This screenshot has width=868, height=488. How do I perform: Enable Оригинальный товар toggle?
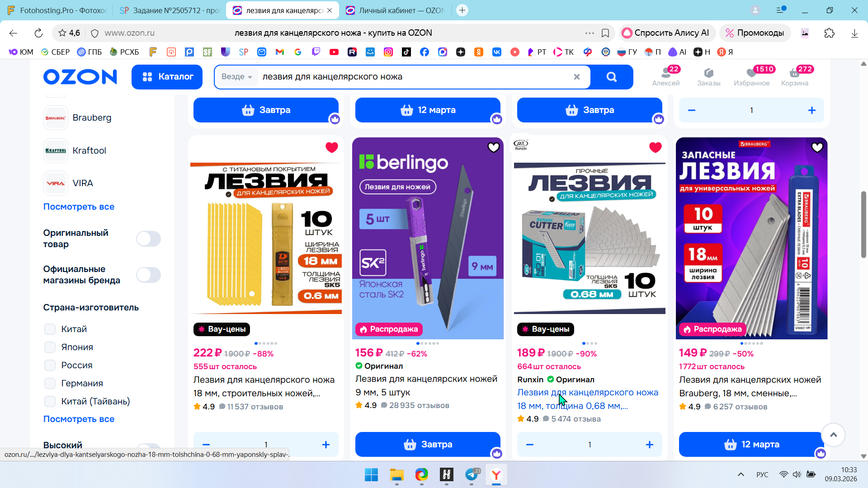click(x=148, y=239)
